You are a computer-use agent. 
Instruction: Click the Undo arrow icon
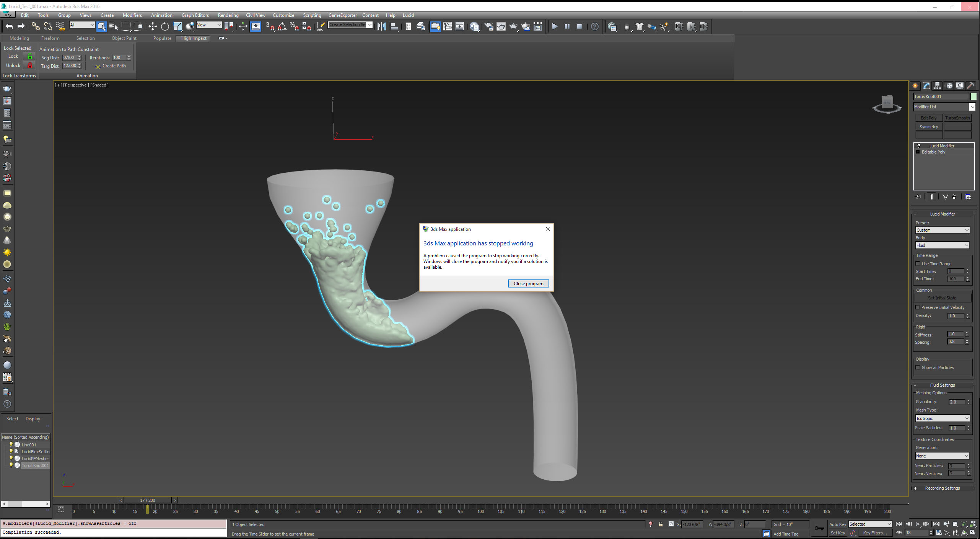9,26
